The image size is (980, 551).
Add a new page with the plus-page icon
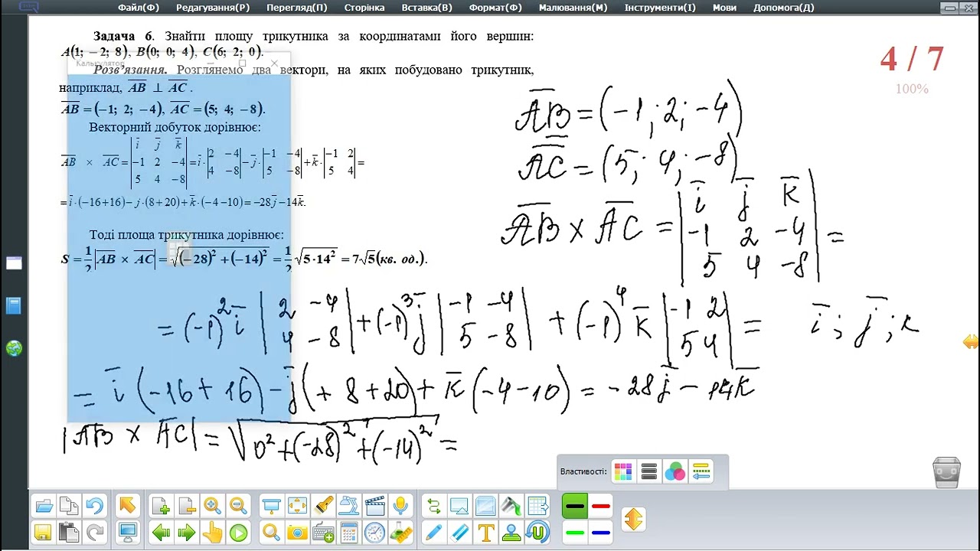tap(162, 506)
